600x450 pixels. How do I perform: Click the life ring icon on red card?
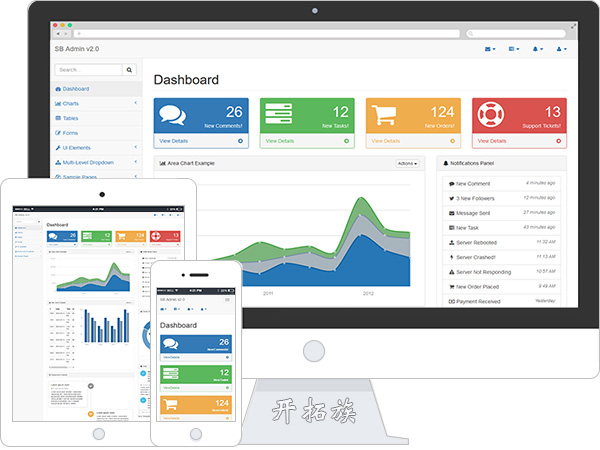pyautogui.click(x=491, y=114)
